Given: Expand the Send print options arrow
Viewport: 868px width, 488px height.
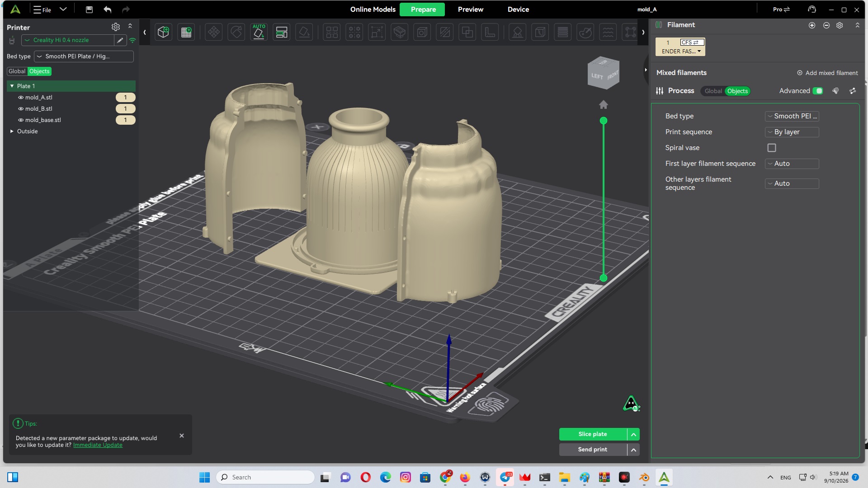Looking at the screenshot, I should coord(633,450).
